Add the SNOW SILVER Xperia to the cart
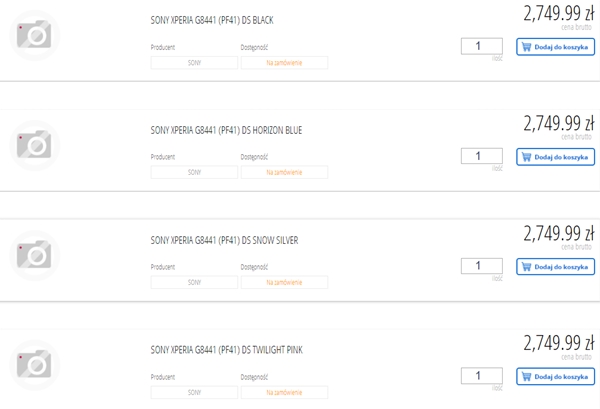This screenshot has height=409, width=600. coord(555,267)
